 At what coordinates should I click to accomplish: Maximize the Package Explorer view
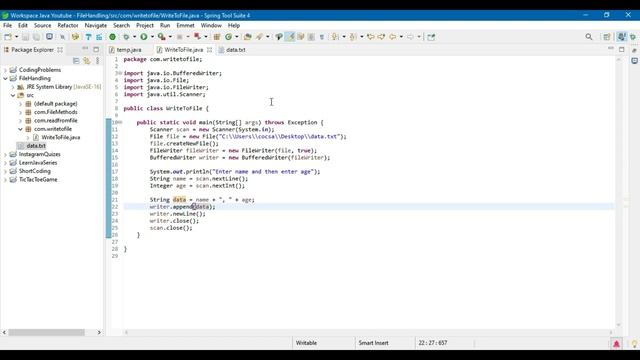pos(96,49)
